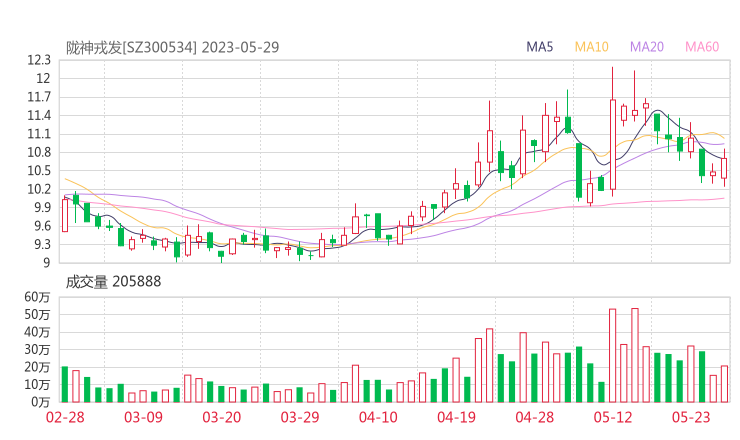This screenshot has height=440, width=740.
Task: Click the 03-29 date axis label
Action: tap(300, 417)
